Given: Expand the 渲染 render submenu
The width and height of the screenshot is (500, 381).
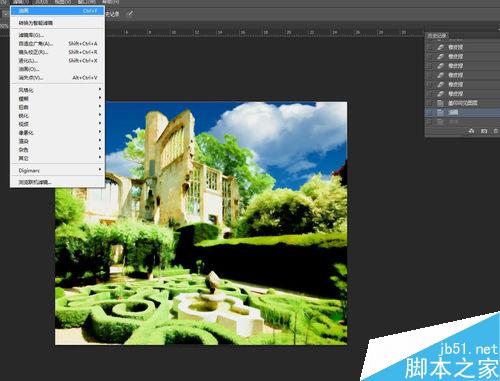Looking at the screenshot, I should pyautogui.click(x=57, y=141).
